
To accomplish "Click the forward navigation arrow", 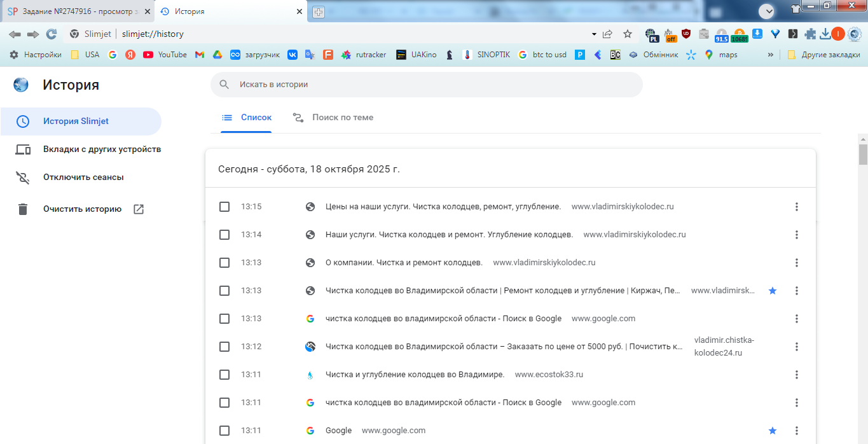I will (x=33, y=34).
